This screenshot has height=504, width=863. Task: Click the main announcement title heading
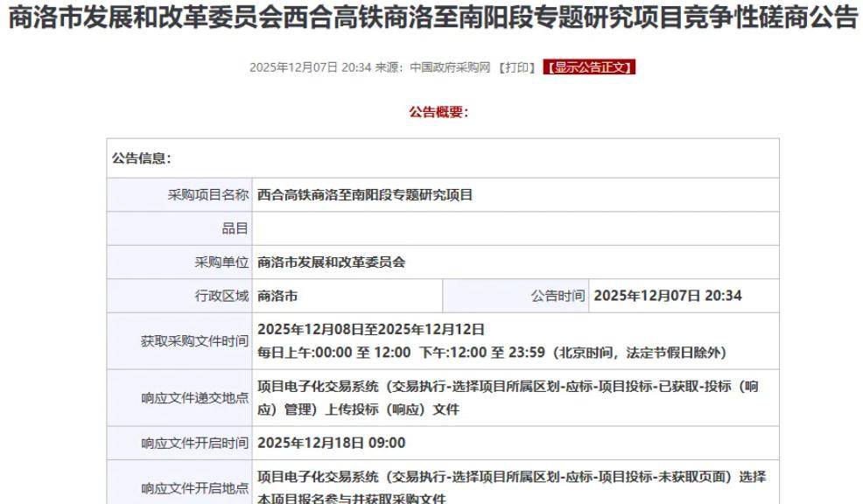431,19
